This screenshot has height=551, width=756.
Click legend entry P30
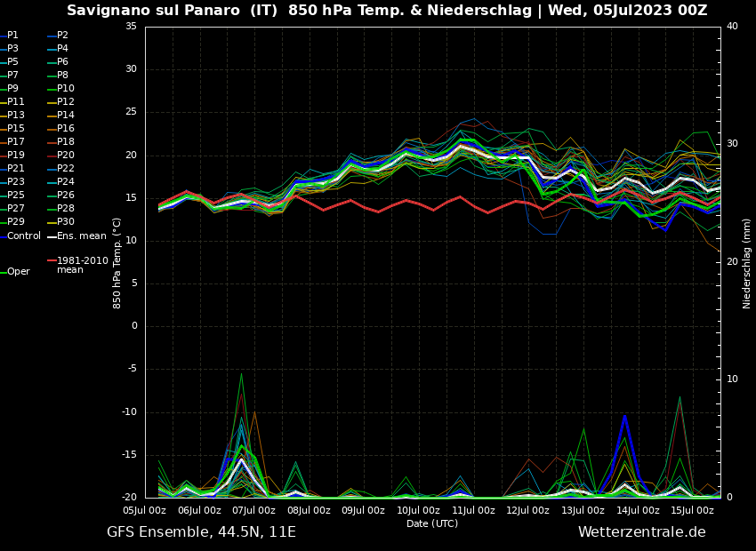[x=66, y=221]
